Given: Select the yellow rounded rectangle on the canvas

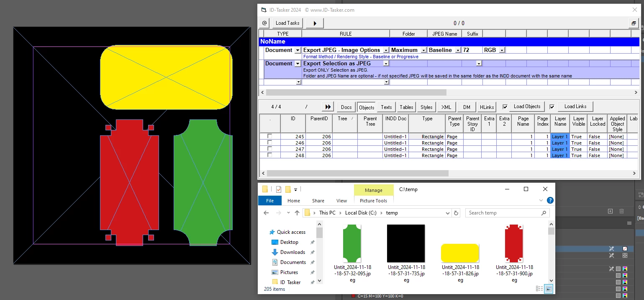Looking at the screenshot, I should coord(166,77).
